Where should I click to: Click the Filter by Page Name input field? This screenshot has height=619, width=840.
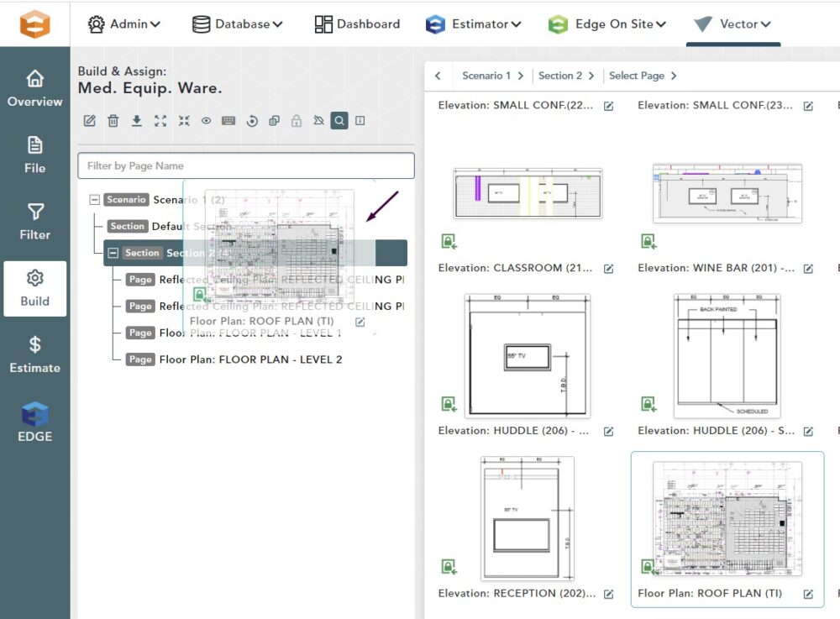245,165
